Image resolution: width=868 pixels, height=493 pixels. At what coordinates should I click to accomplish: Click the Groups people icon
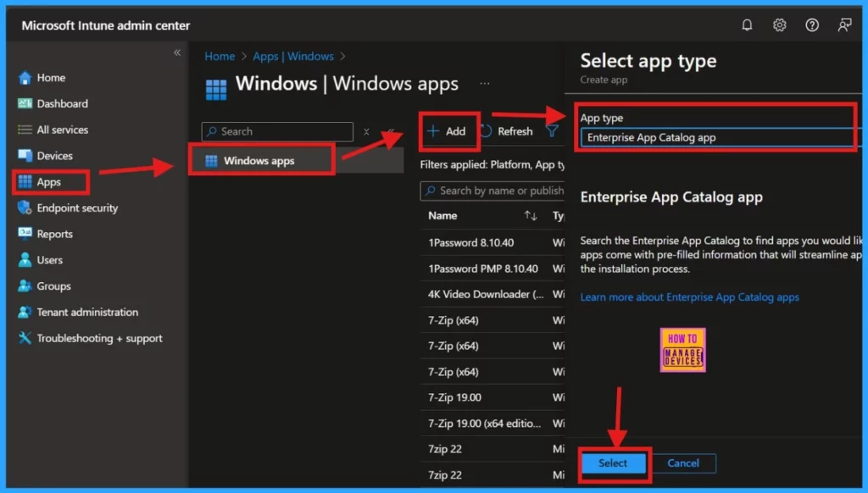pyautogui.click(x=25, y=285)
